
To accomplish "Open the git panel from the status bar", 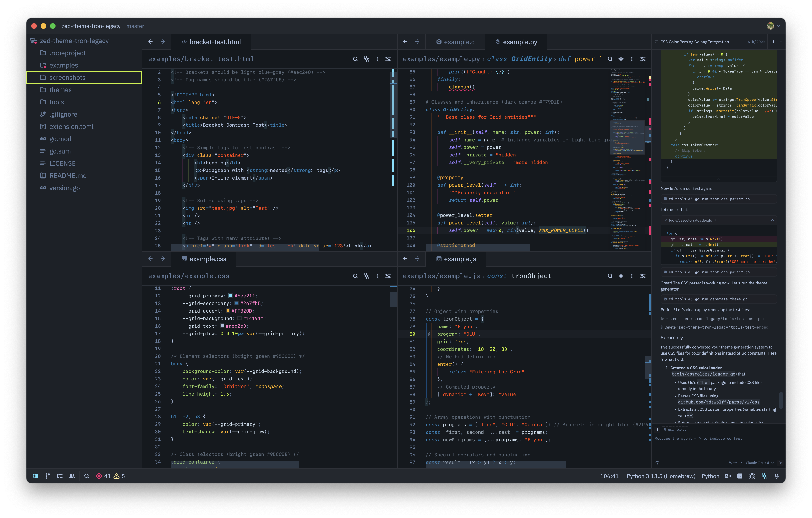I will point(48,476).
